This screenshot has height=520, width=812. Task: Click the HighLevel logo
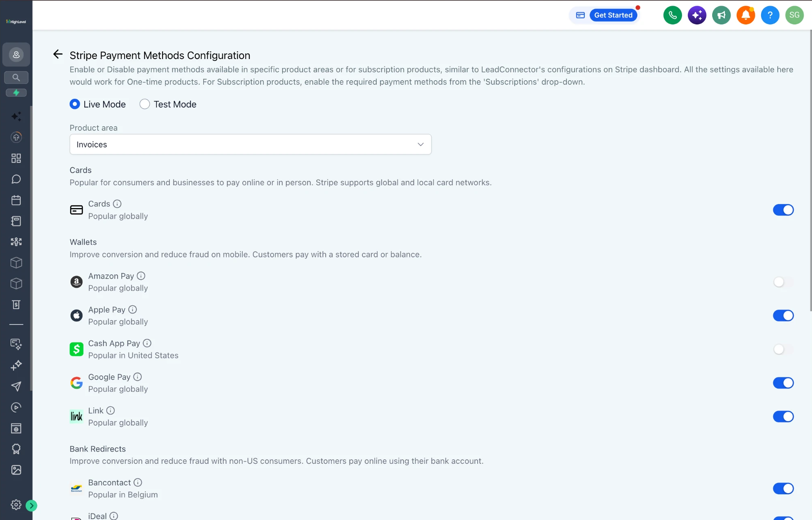point(16,22)
